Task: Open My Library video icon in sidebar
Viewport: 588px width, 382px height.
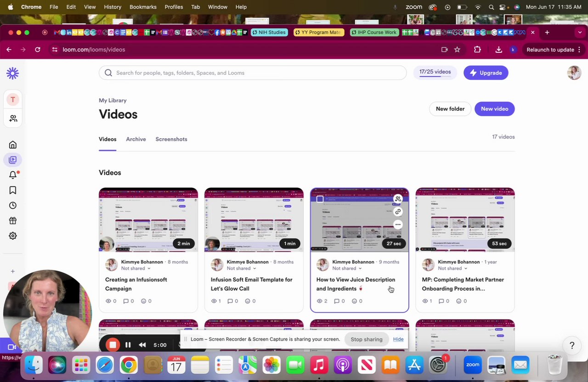Action: 12,160
